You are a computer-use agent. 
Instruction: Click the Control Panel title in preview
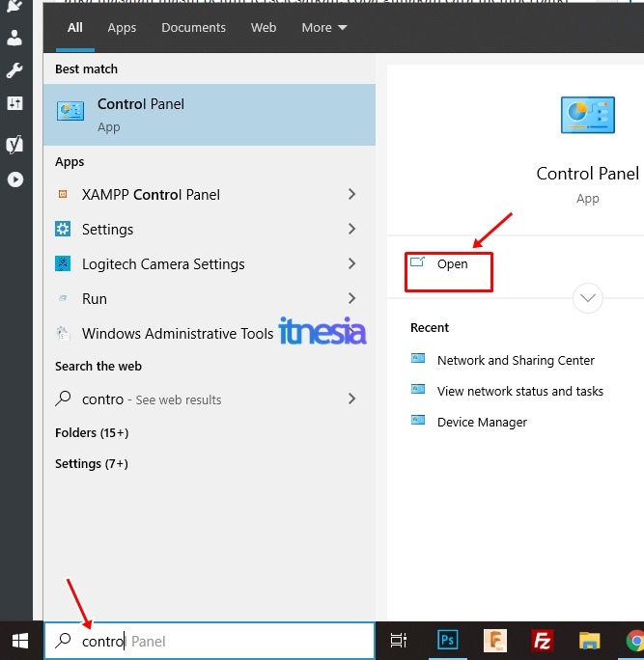coord(588,174)
